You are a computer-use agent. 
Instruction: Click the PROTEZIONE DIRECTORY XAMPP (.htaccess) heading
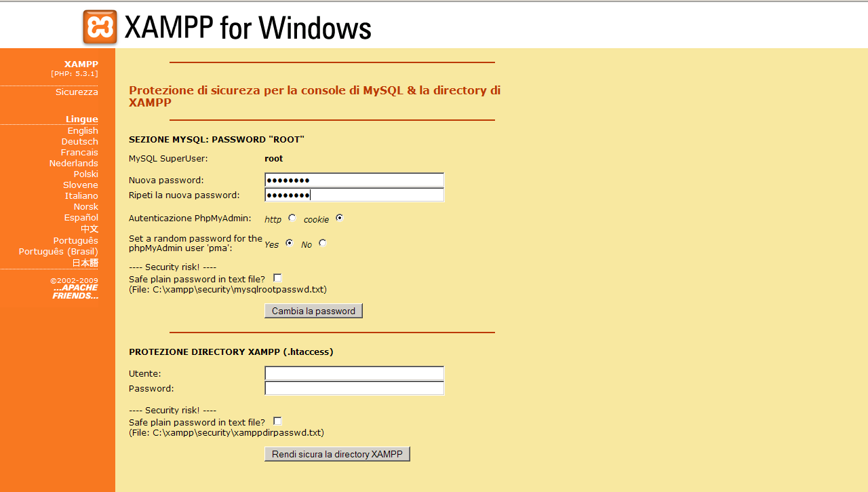pos(231,352)
